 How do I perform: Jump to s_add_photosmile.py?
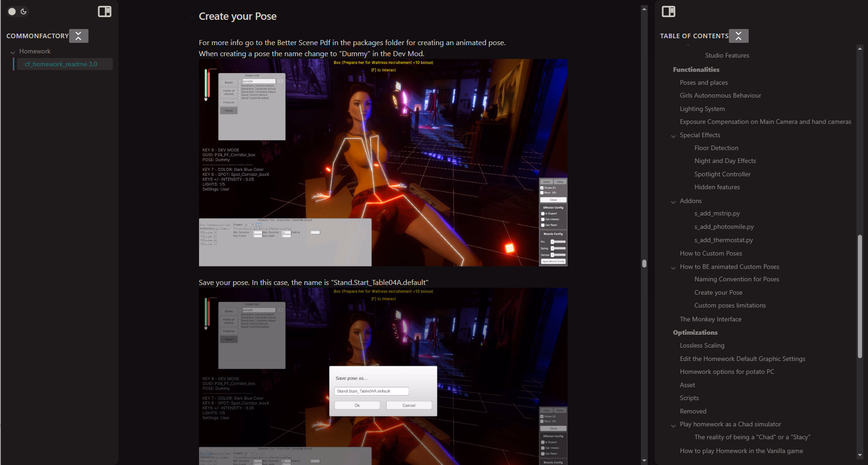point(724,227)
